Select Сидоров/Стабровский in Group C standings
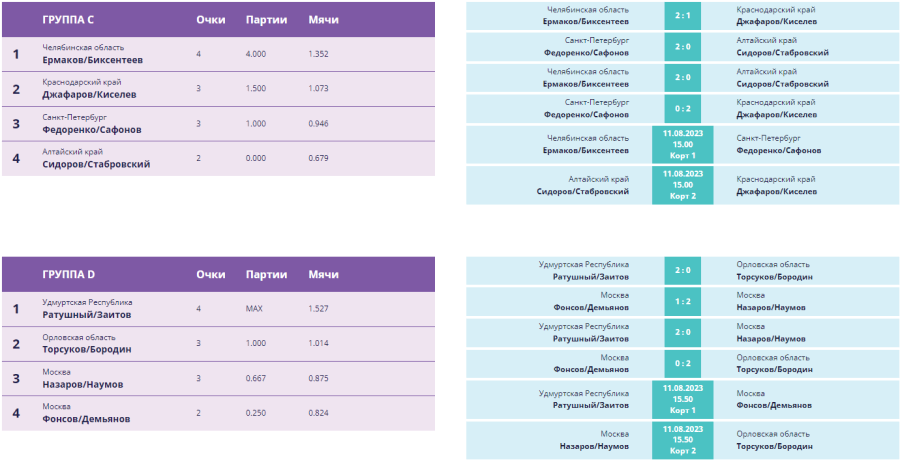Viewport: 900px width, 460px height. [96, 164]
